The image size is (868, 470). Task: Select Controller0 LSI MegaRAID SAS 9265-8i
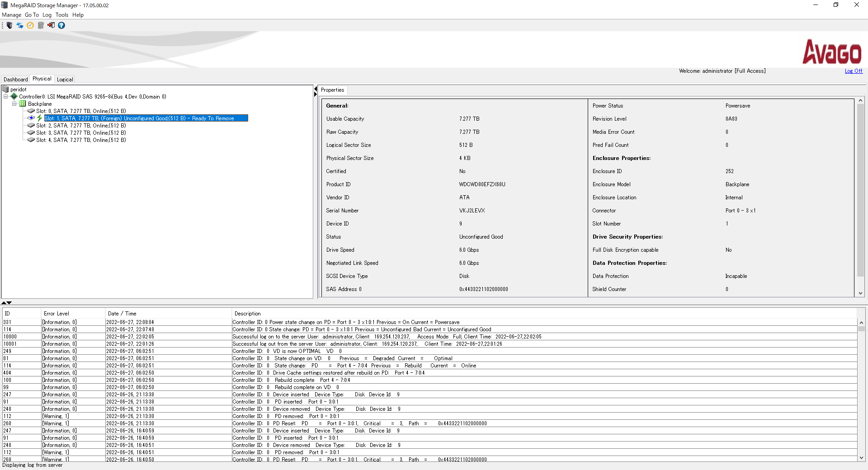[93, 97]
